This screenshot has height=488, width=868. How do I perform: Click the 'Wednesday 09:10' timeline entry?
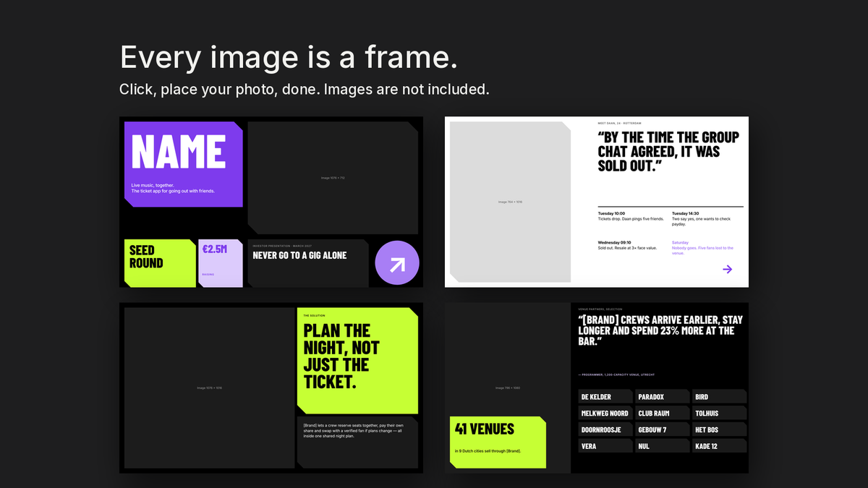(x=628, y=245)
